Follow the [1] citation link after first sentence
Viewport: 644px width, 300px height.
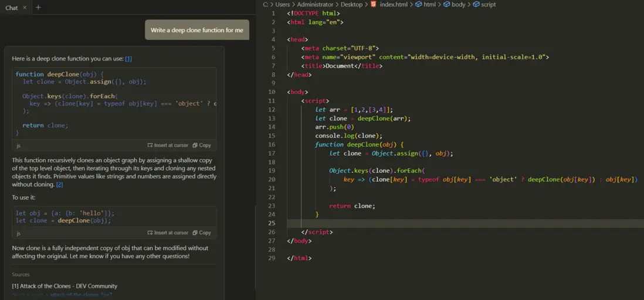tap(128, 59)
